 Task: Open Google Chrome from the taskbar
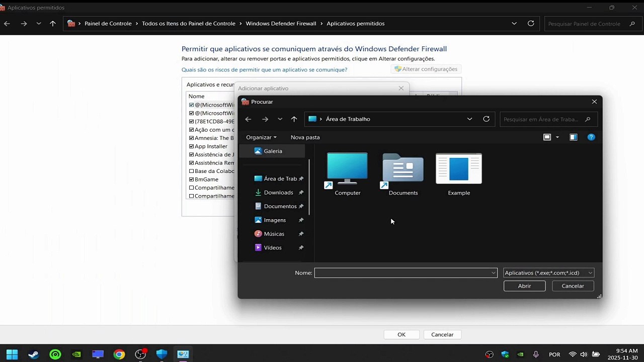119,354
